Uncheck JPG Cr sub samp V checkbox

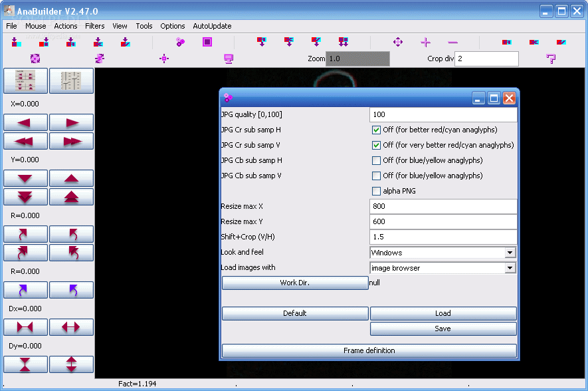coord(376,145)
